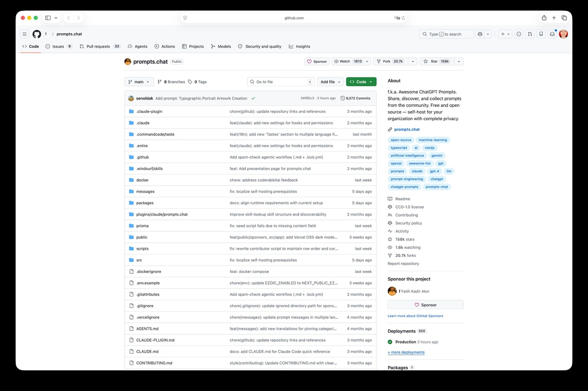The width and height of the screenshot is (588, 391).
Task: Expand the Fork dropdown arrow
Action: point(412,61)
